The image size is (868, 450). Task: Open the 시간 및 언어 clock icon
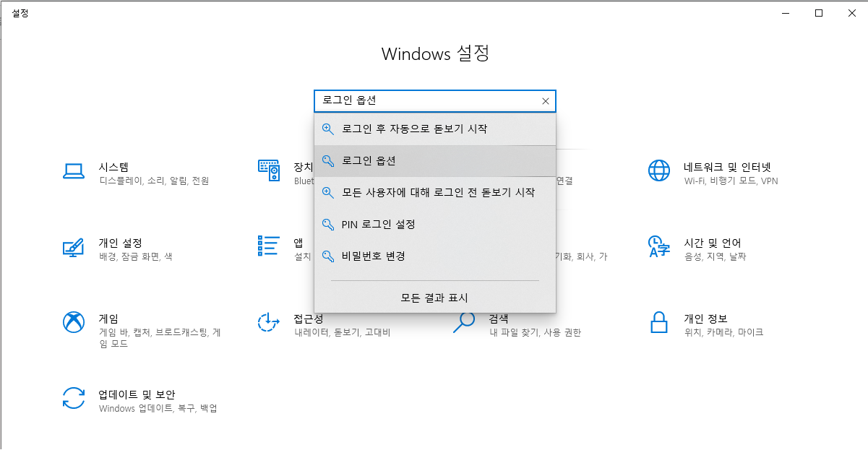[x=659, y=246]
